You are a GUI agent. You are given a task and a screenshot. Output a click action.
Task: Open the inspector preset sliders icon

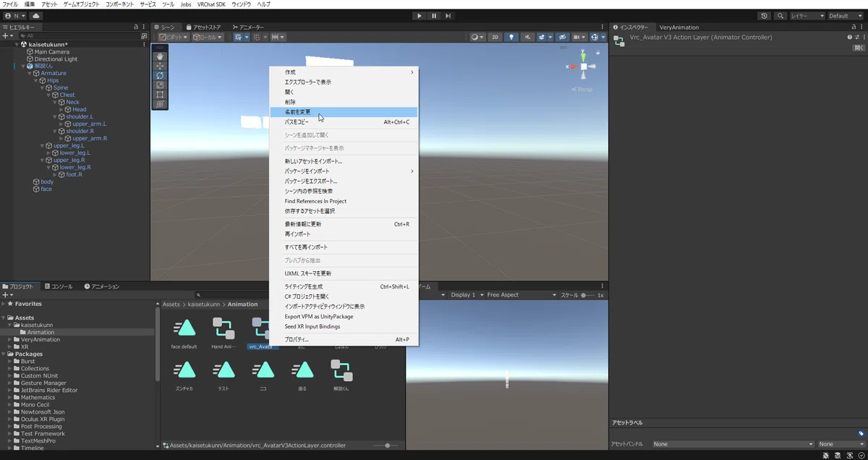coord(856,37)
